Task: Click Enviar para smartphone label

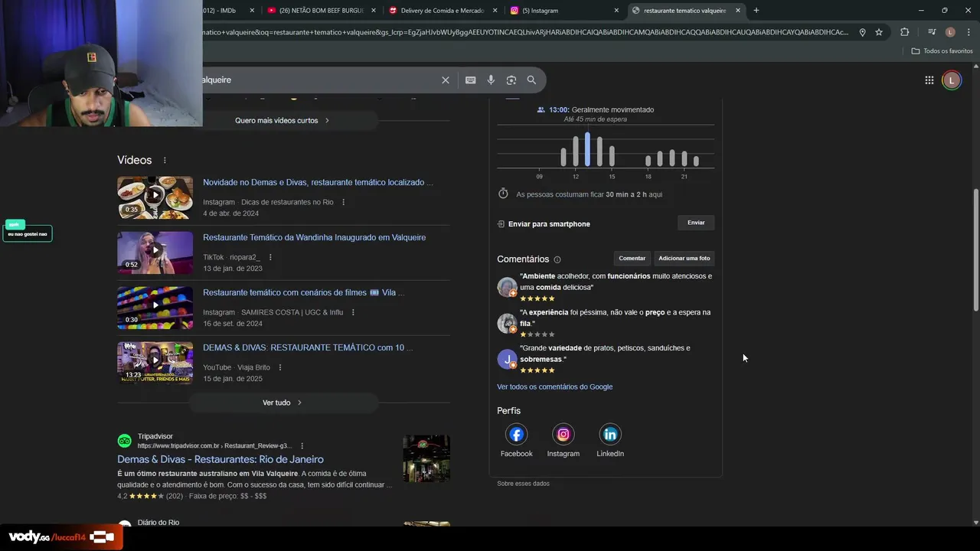Action: tap(549, 224)
